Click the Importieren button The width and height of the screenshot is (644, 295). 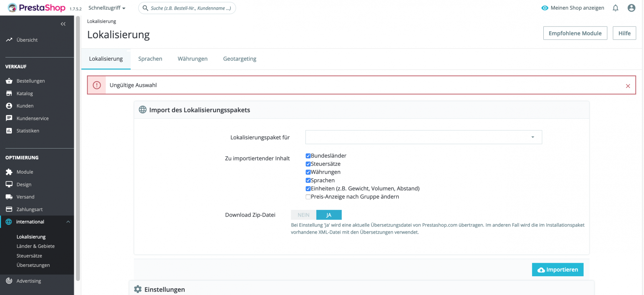(x=557, y=270)
